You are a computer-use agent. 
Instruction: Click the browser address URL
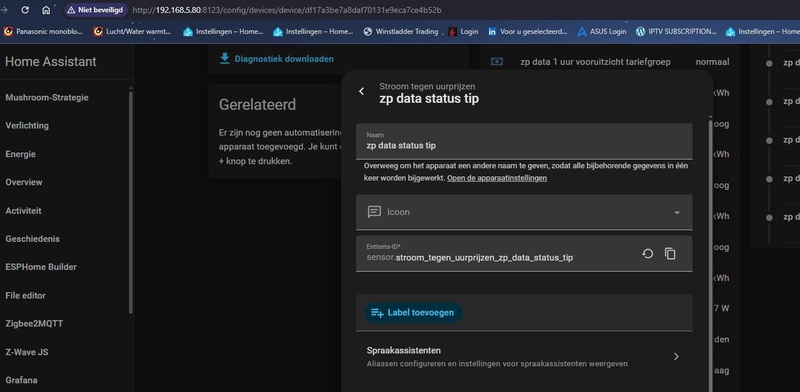point(287,10)
